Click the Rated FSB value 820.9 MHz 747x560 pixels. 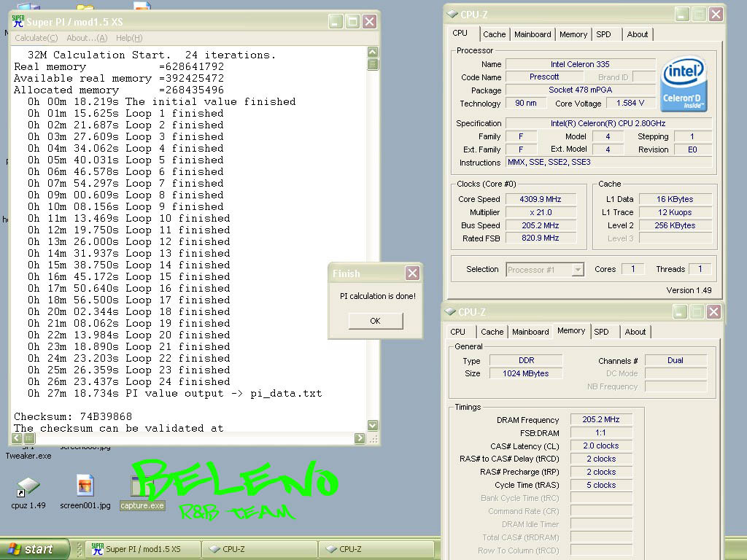click(541, 238)
